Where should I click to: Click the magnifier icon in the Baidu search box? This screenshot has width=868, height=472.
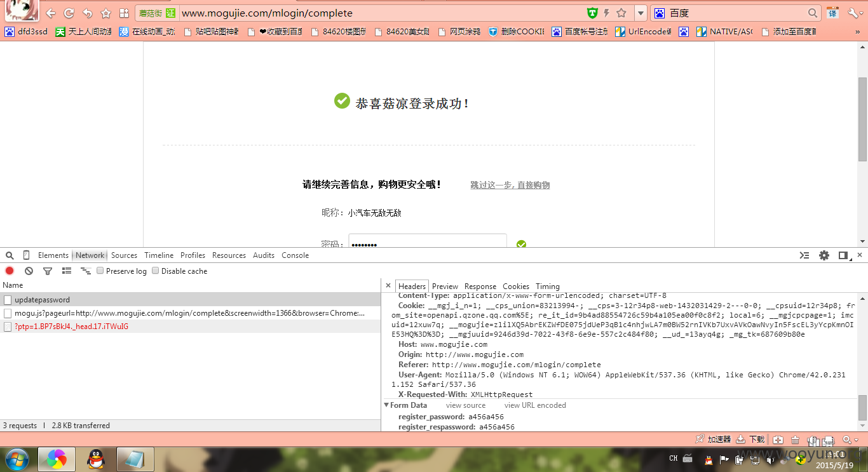(x=813, y=13)
